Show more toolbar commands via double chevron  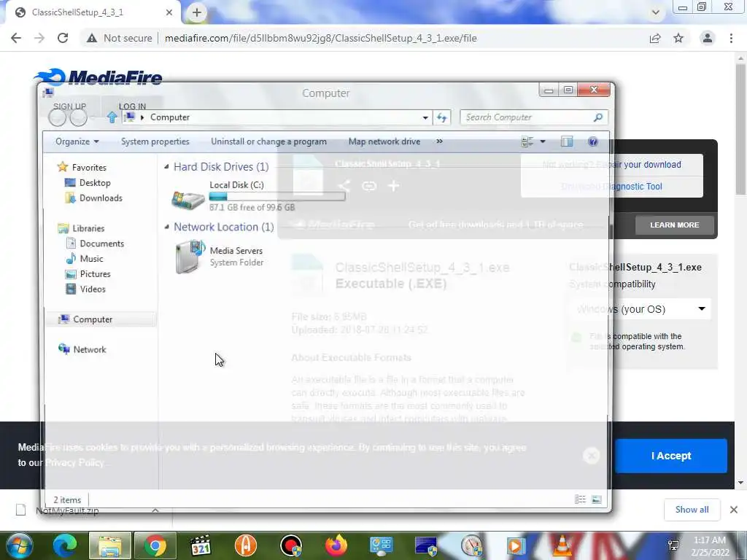(x=439, y=141)
